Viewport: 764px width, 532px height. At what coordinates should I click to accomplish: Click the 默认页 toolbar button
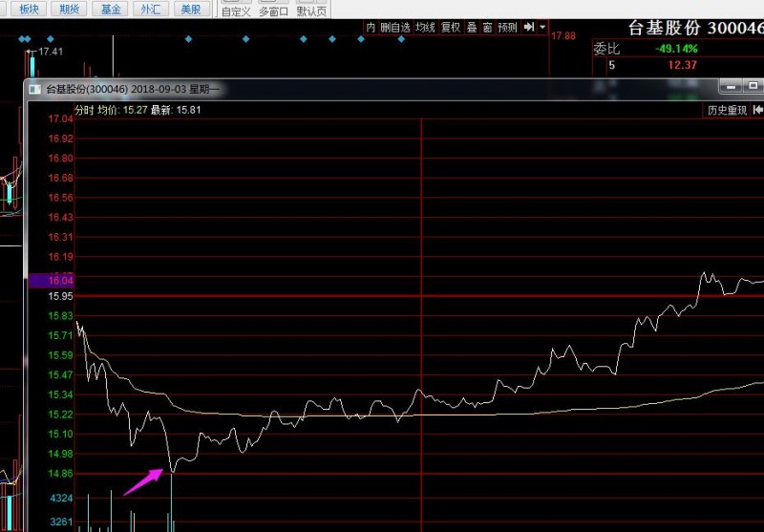tap(311, 10)
